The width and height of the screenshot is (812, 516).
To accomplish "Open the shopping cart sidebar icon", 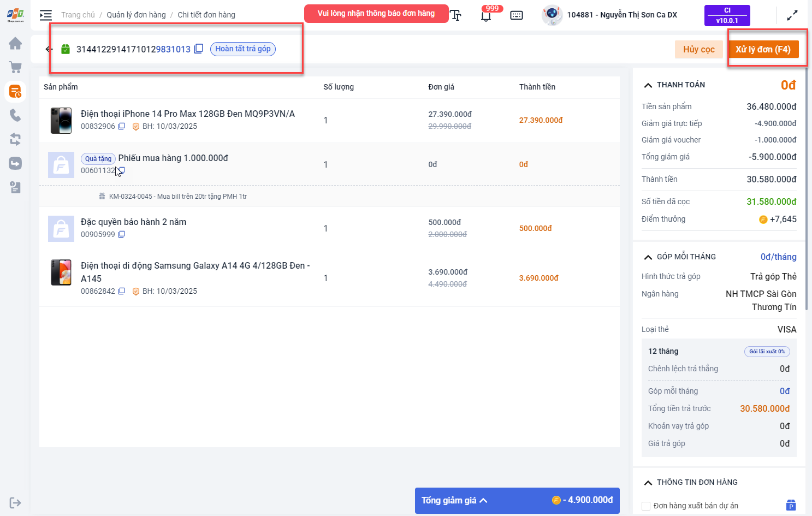I will 15,67.
